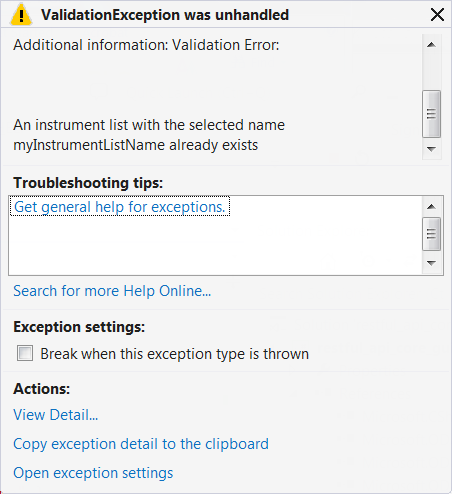This screenshot has height=494, width=452.
Task: Close the ValidationException dialog
Action: 437,15
